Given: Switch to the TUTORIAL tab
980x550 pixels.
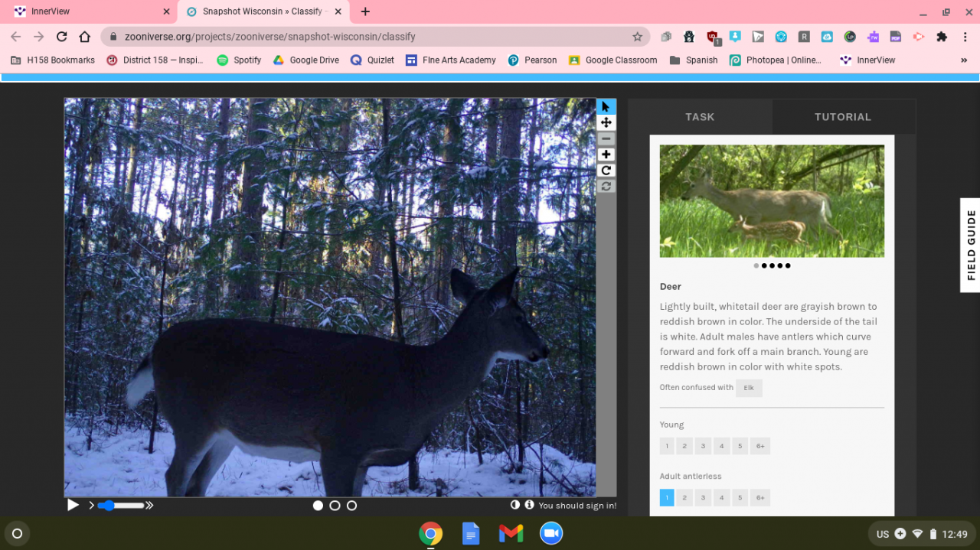Looking at the screenshot, I should pyautogui.click(x=843, y=117).
